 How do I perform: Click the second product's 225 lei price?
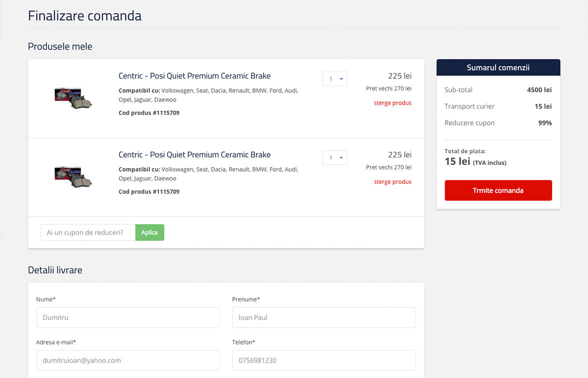[x=399, y=155]
